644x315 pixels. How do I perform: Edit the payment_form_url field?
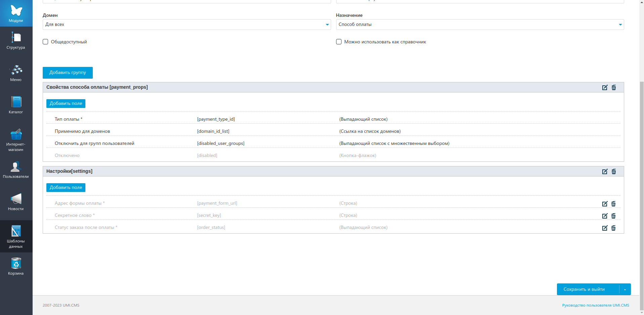coord(605,204)
